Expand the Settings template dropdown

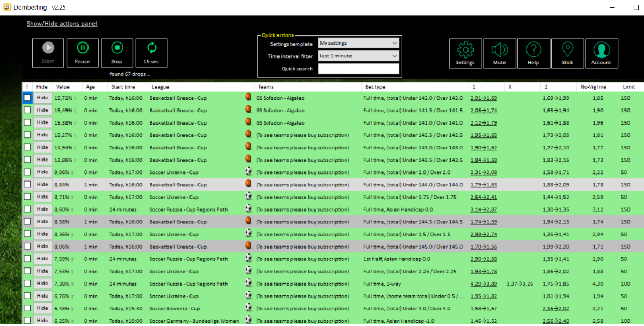(358, 43)
